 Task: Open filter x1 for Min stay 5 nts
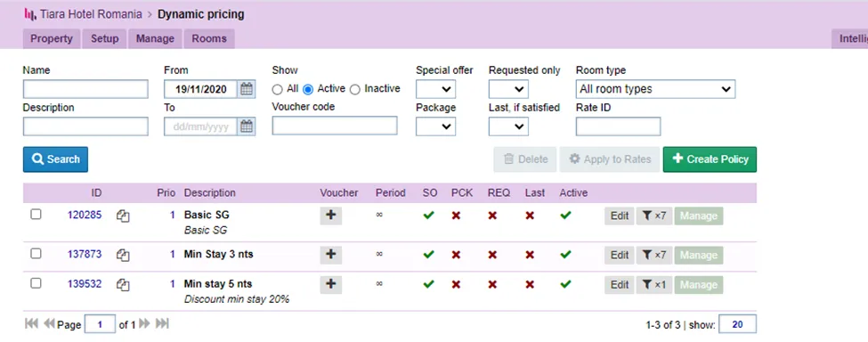click(653, 285)
